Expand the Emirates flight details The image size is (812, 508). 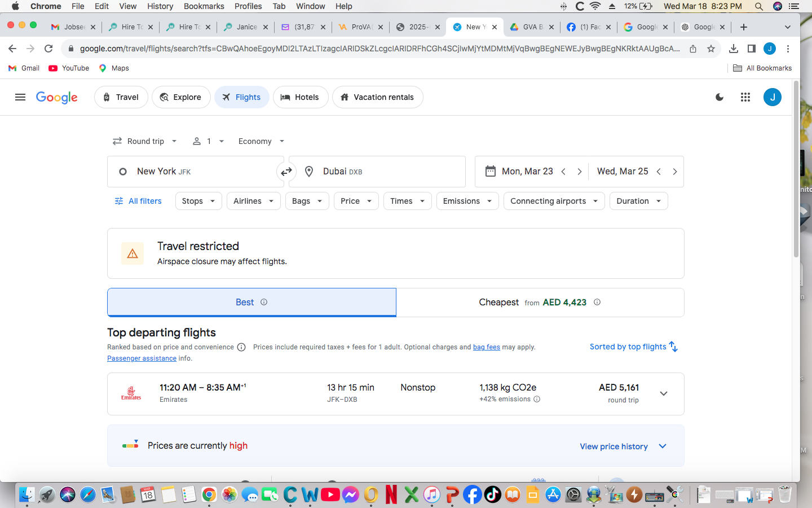[x=664, y=394]
